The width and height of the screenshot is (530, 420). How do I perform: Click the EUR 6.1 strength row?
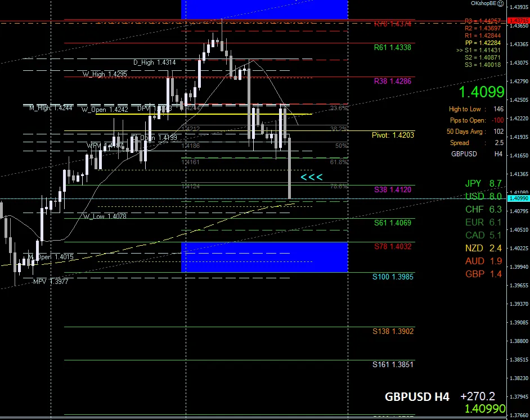pos(483,222)
